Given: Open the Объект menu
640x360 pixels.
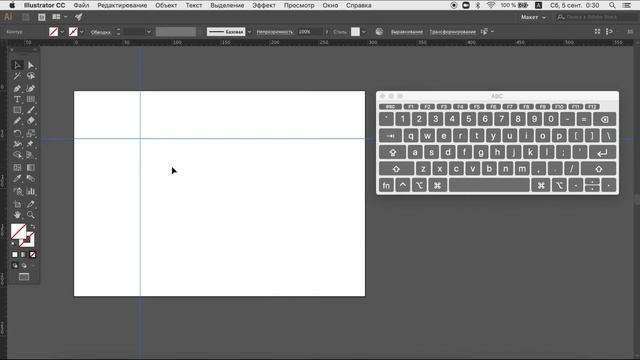Looking at the screenshot, I should [x=166, y=5].
